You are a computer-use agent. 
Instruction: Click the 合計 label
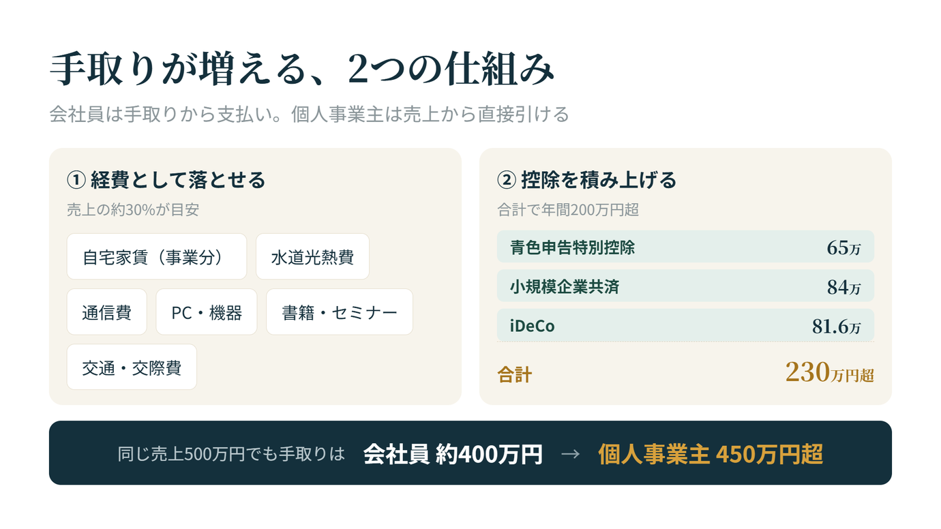tap(515, 375)
